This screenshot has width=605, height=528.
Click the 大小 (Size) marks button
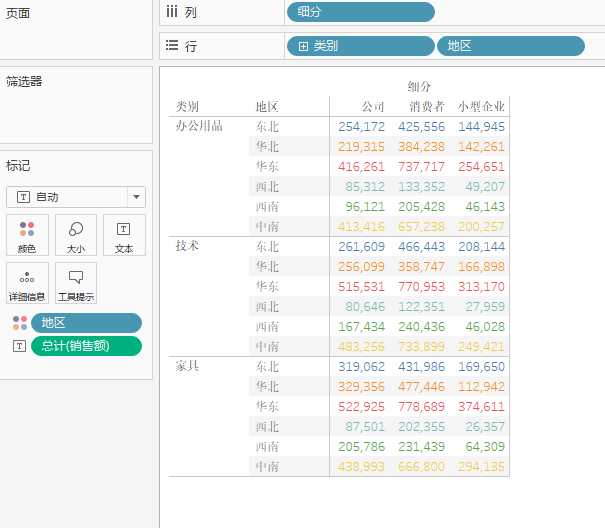(76, 235)
